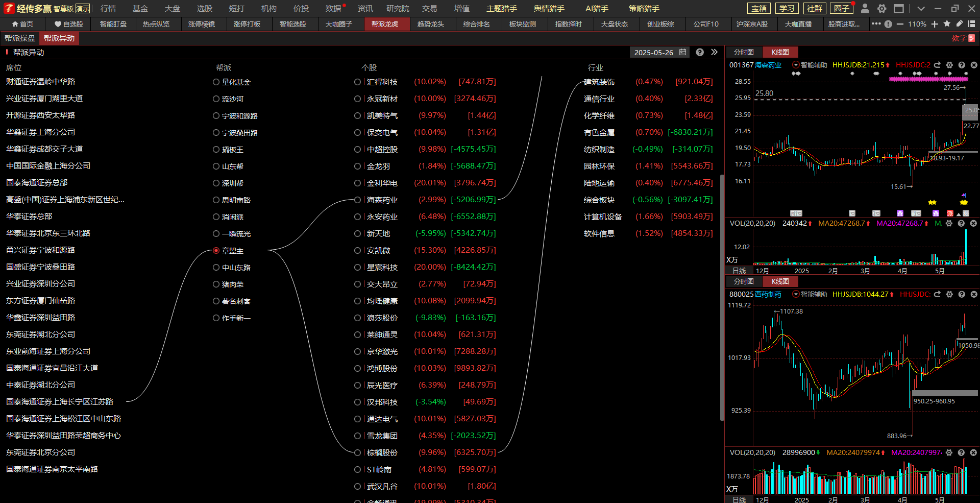Click the share arrow icon on 西药制药 chart
The height and width of the screenshot is (503, 980).
pos(937,294)
